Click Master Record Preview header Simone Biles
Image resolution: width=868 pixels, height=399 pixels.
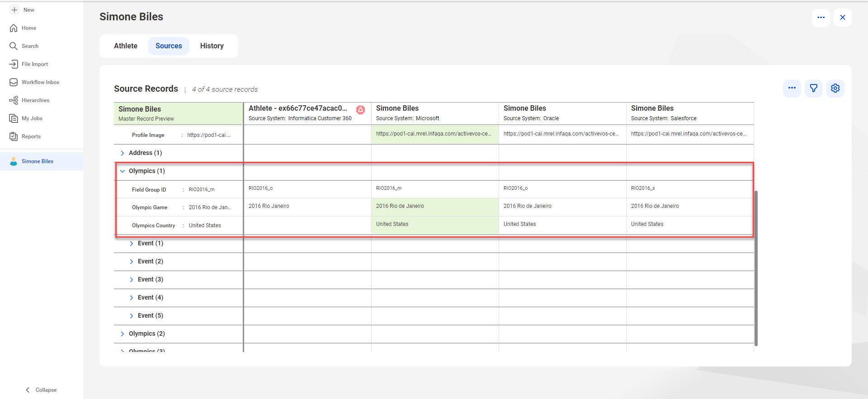tap(178, 113)
